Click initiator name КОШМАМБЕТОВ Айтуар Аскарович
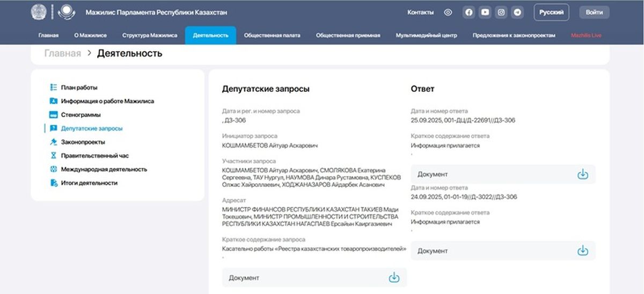The height and width of the screenshot is (294, 644). 270,145
